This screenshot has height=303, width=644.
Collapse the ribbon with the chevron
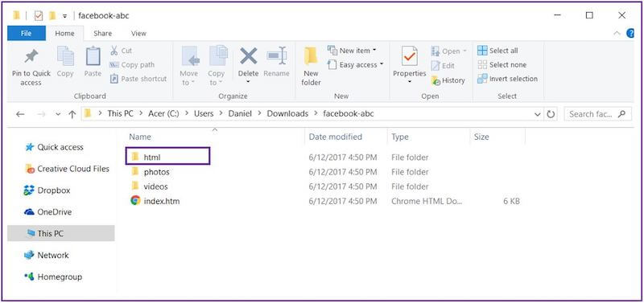(617, 34)
